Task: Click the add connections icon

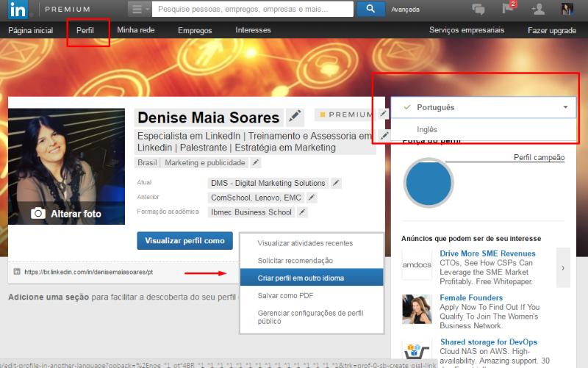Action: 538,9
